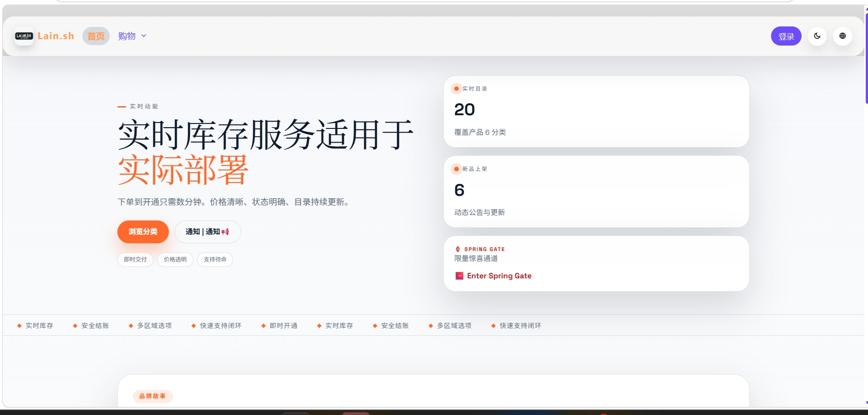
Task: Select the 价格透明 tag chip
Action: (175, 260)
